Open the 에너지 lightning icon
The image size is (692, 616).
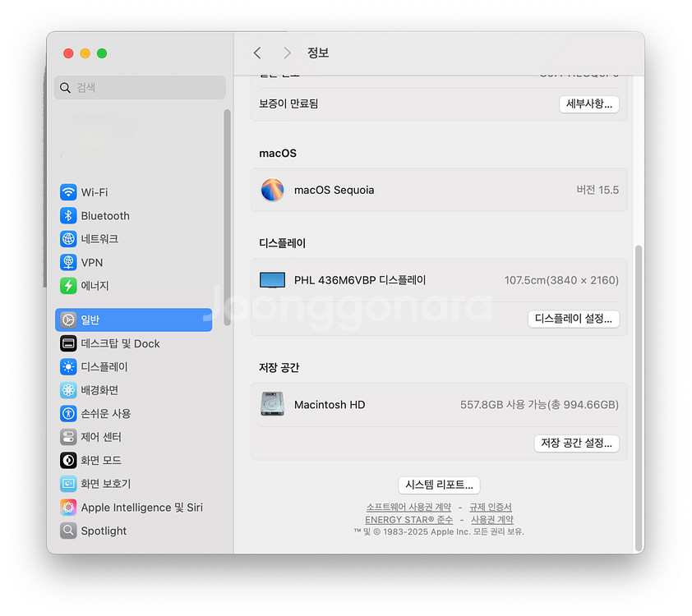(68, 286)
